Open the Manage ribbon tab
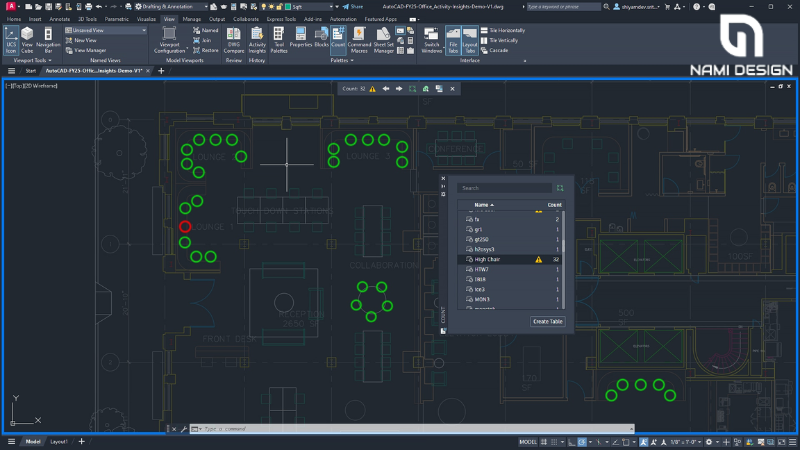This screenshot has width=800, height=450. (x=191, y=19)
